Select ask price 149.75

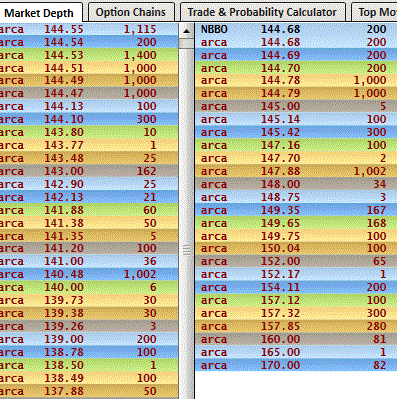[280, 236]
